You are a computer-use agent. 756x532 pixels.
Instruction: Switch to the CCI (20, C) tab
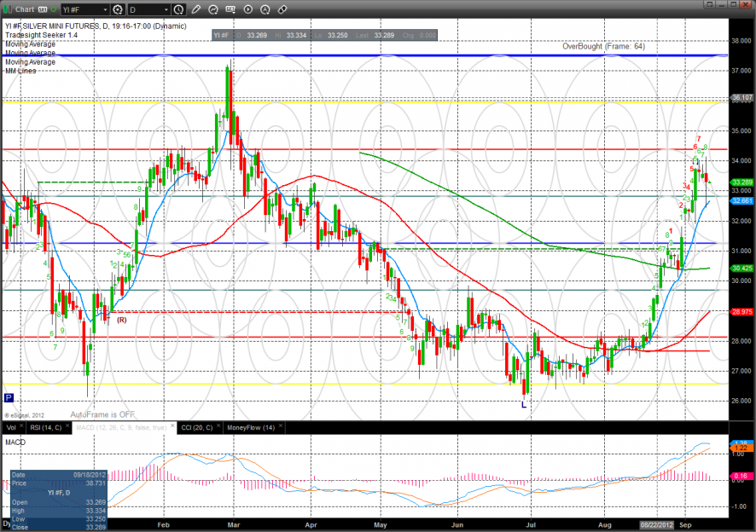click(x=197, y=427)
